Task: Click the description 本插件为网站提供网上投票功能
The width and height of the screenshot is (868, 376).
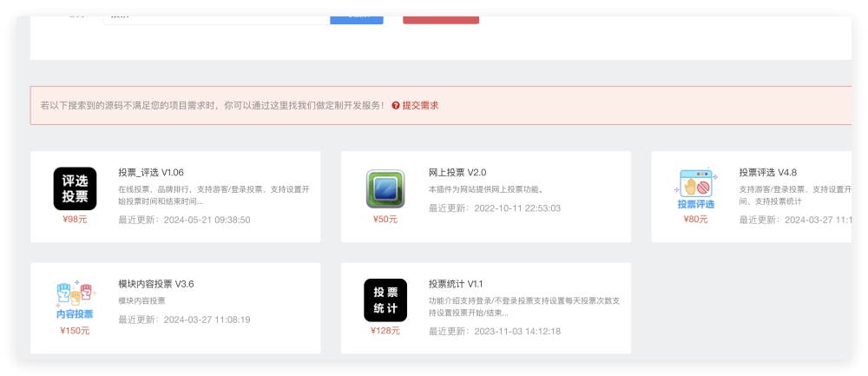Action: [x=485, y=189]
